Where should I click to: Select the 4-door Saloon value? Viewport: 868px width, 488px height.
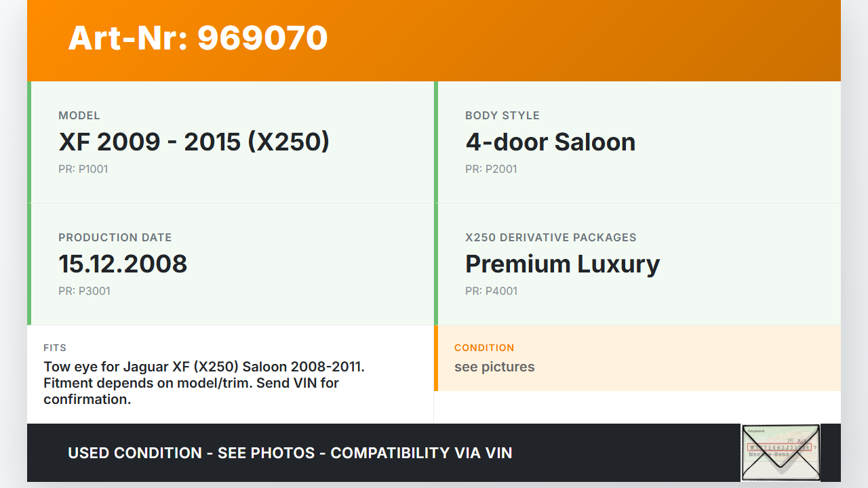pos(550,142)
